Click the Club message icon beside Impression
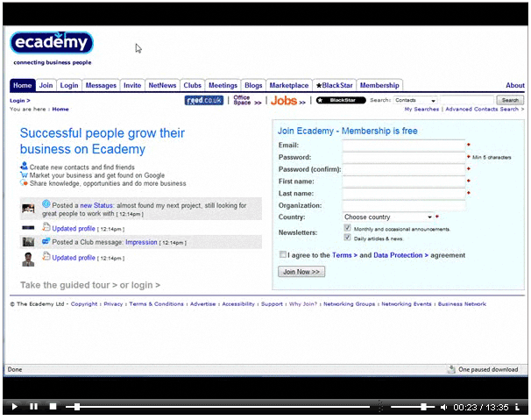531x420 pixels. pos(46,241)
